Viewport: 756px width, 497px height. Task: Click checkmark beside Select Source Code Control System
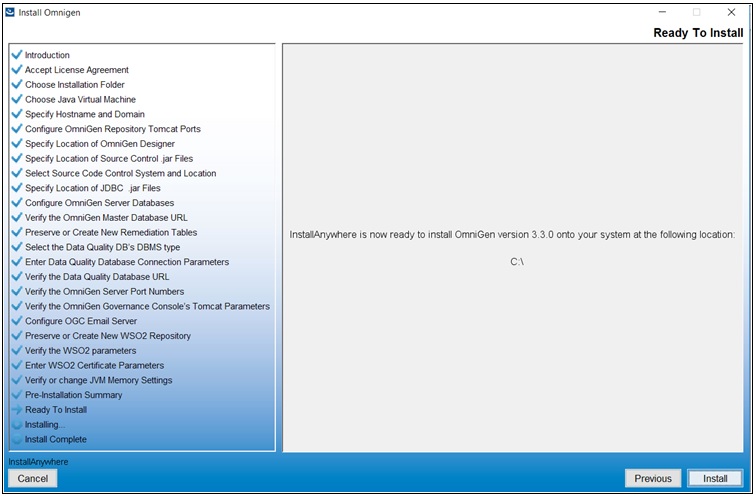tap(17, 173)
